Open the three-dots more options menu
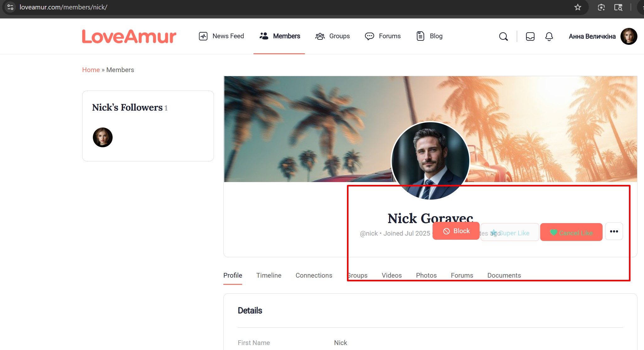 [614, 231]
